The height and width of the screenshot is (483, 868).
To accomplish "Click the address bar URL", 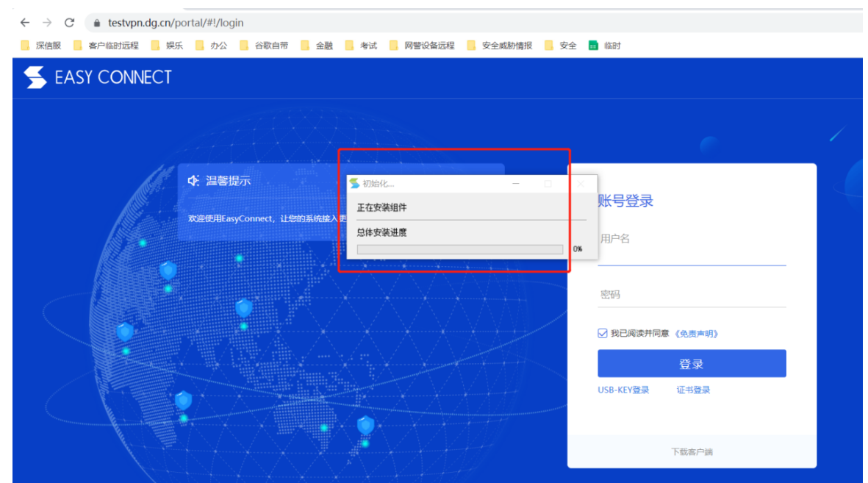I will coord(176,23).
